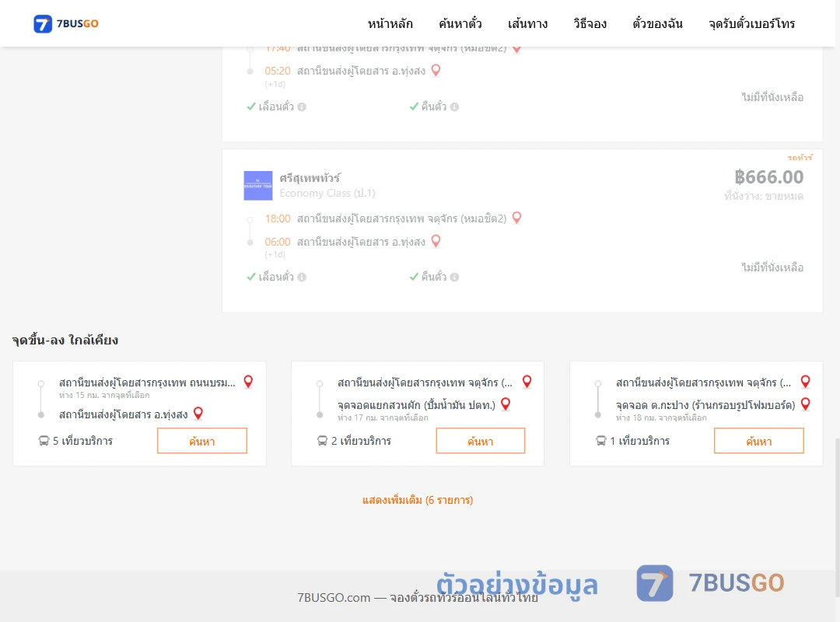The width and height of the screenshot is (840, 622).
Task: Click ที่นั่งว่าง: ขายหมด status text
Action: point(764,196)
